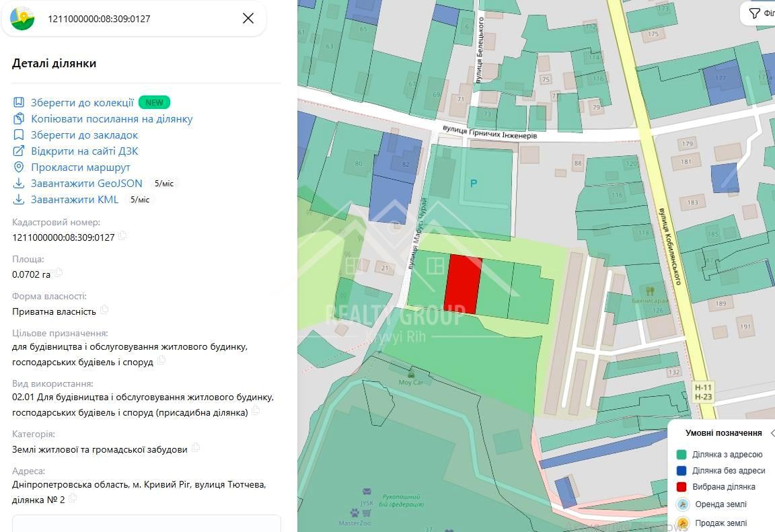
Task: Close the parcel details panel
Action: tap(248, 18)
